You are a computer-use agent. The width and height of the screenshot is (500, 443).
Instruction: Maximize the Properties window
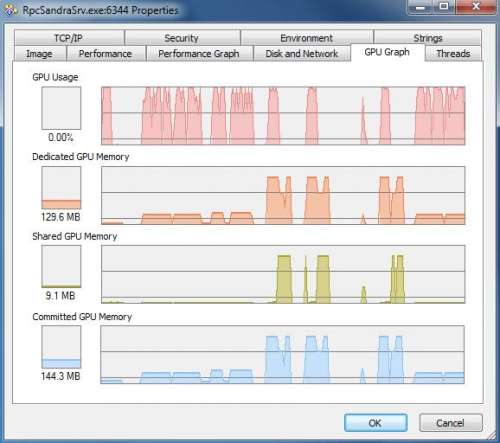coord(444,7)
